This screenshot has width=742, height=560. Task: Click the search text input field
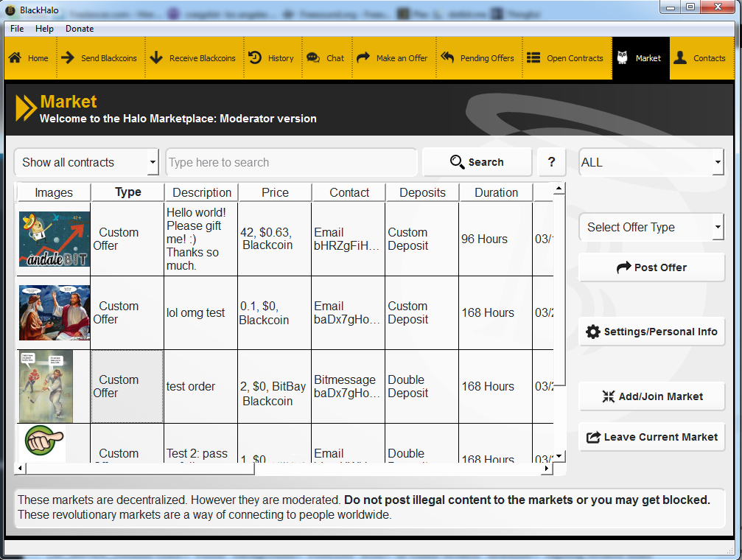point(291,162)
